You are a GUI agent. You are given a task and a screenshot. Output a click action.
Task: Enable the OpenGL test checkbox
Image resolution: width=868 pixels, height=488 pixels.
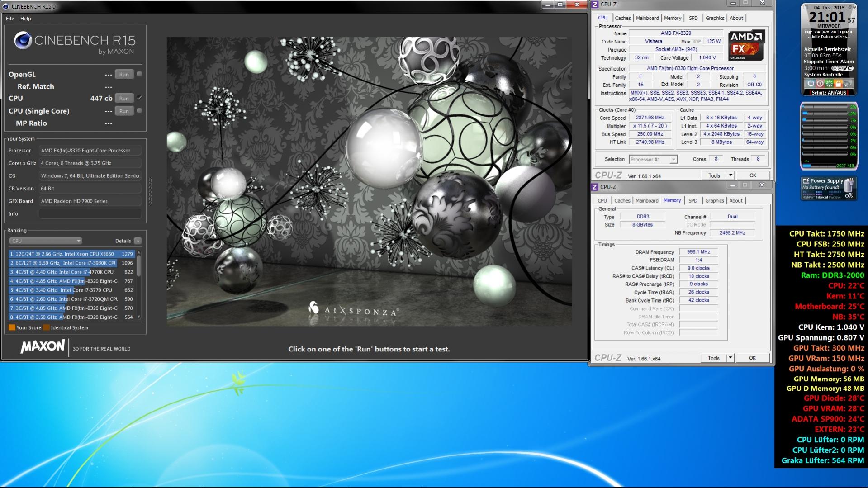pos(139,74)
